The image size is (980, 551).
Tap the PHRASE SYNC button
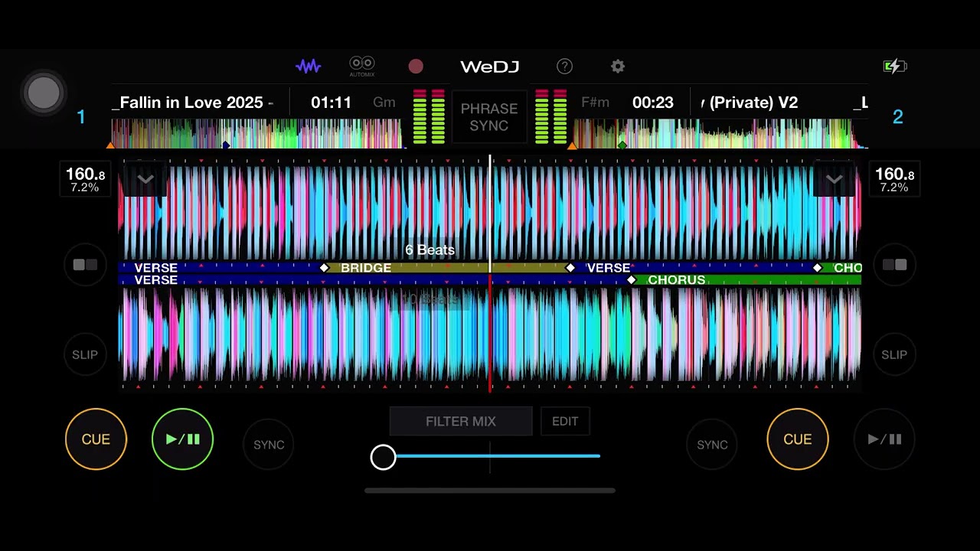pyautogui.click(x=489, y=117)
